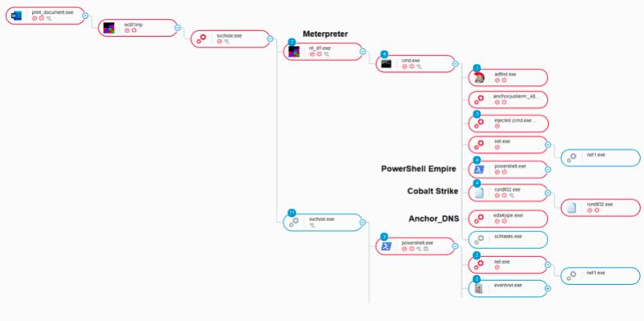This screenshot has width=644, height=321.
Task: Click the red gears icon on edskype.exe
Action: (478, 219)
